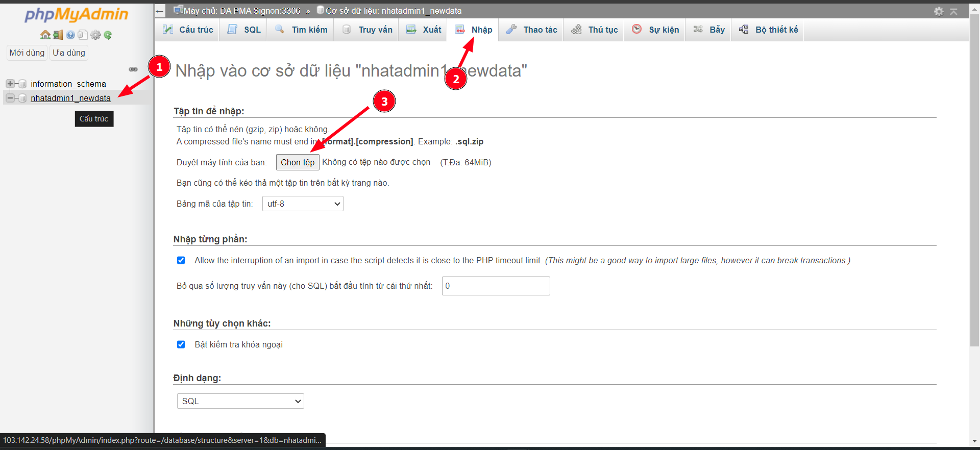Click the vertical page scrollbar thumb
The image size is (980, 450).
[x=974, y=180]
